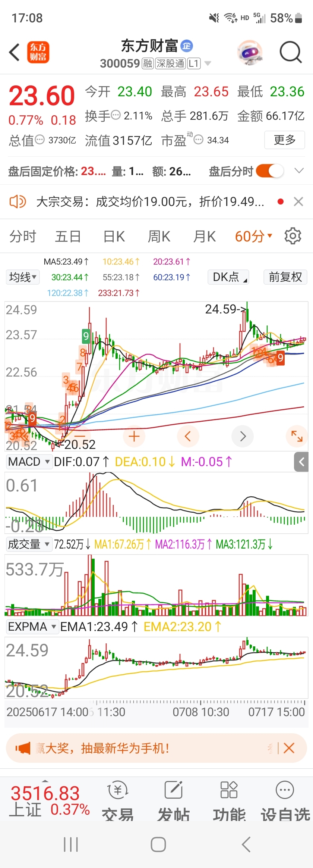Tap the 前复权 adjustment button
The height and width of the screenshot is (868, 313).
point(285,277)
